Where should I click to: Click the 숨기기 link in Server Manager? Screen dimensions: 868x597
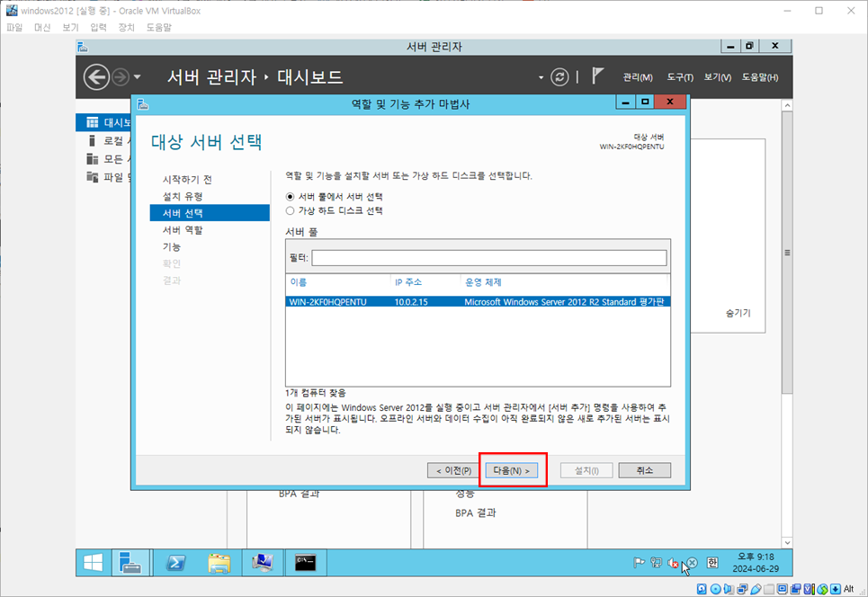pyautogui.click(x=738, y=313)
